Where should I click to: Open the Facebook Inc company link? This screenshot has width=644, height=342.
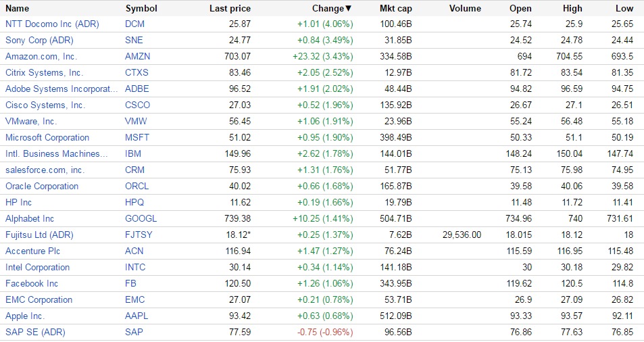pos(32,283)
